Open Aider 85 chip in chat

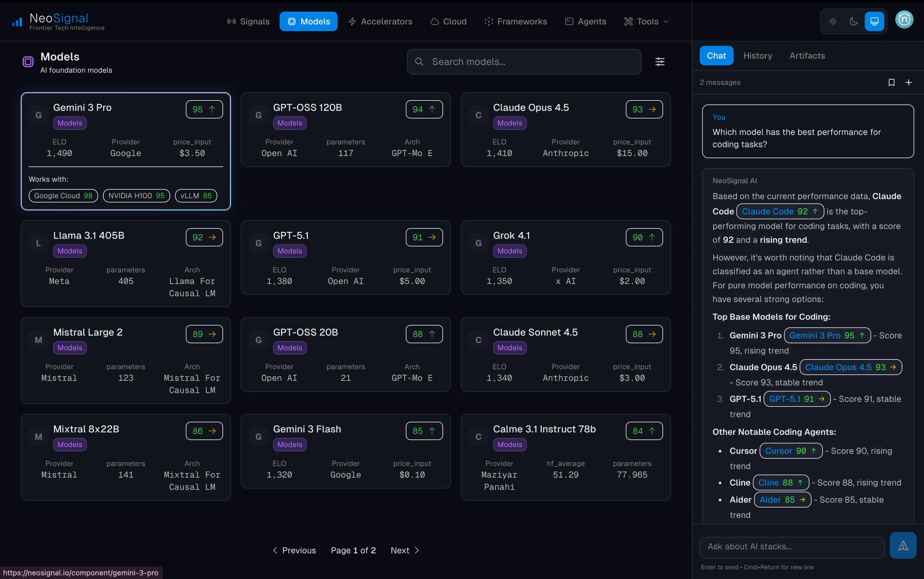[x=782, y=500]
